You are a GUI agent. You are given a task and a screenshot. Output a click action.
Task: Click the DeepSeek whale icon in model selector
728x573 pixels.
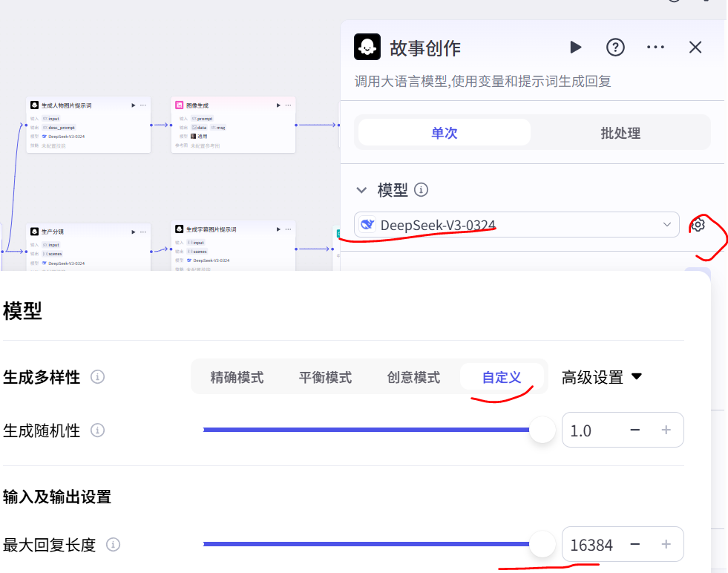[368, 224]
